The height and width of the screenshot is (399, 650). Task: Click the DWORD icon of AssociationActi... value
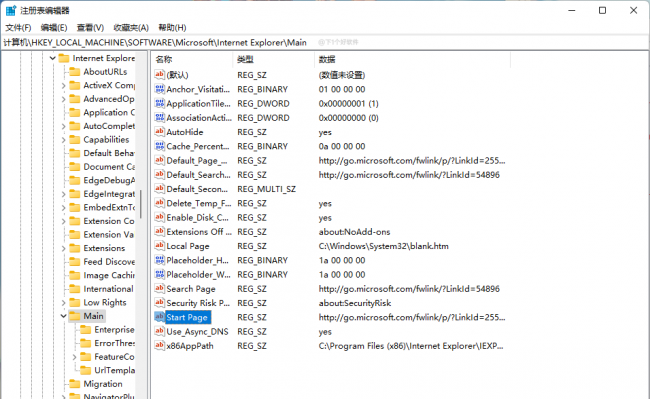160,117
